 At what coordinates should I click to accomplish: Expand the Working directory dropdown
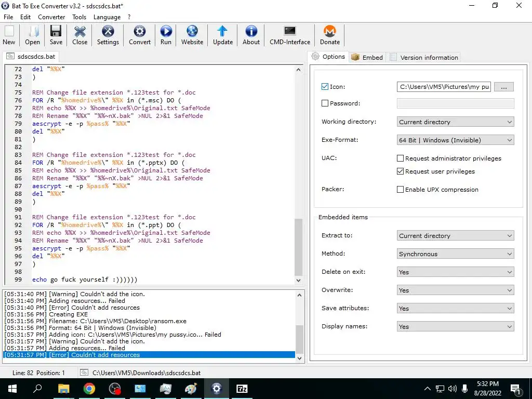click(x=455, y=122)
